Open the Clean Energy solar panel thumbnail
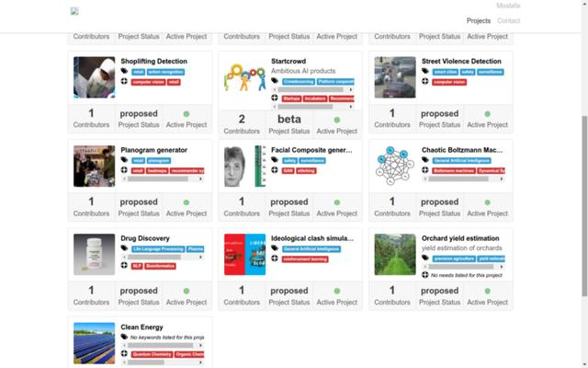The image size is (588, 368). [x=95, y=342]
